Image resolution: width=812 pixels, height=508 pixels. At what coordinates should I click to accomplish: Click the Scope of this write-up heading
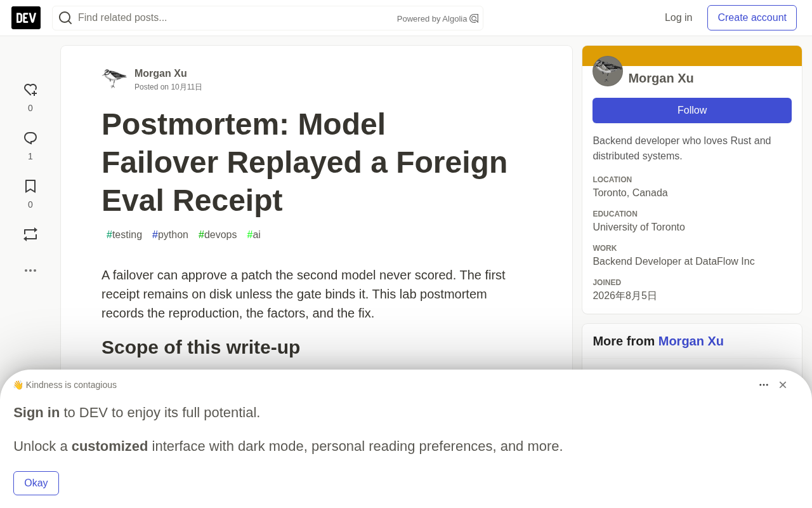[x=200, y=347]
